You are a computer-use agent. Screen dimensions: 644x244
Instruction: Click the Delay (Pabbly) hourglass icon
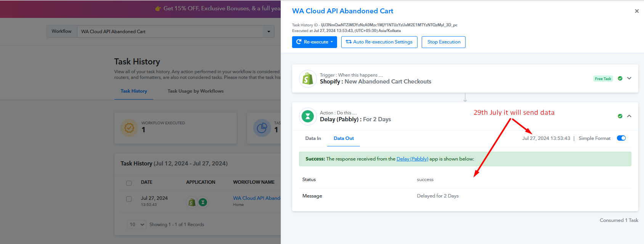pos(308,116)
